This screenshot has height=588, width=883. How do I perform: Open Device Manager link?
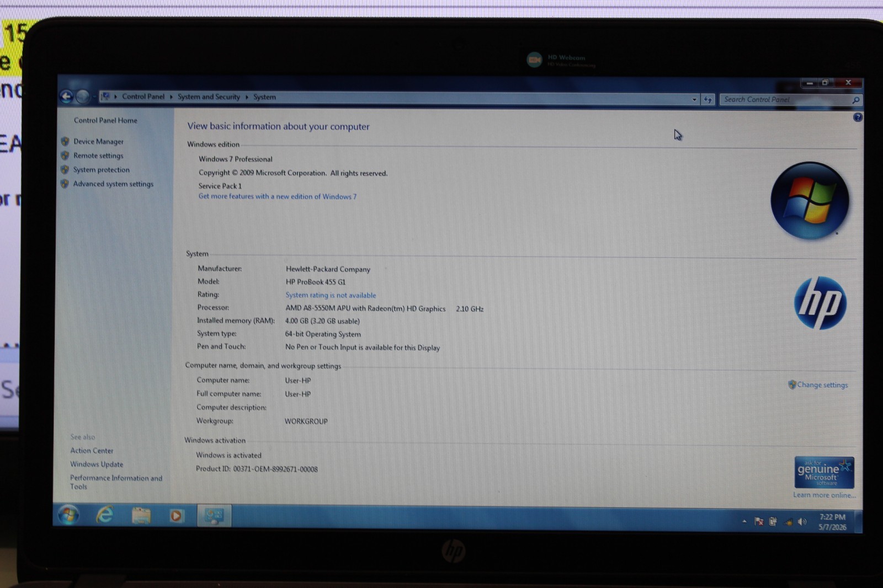pyautogui.click(x=98, y=142)
